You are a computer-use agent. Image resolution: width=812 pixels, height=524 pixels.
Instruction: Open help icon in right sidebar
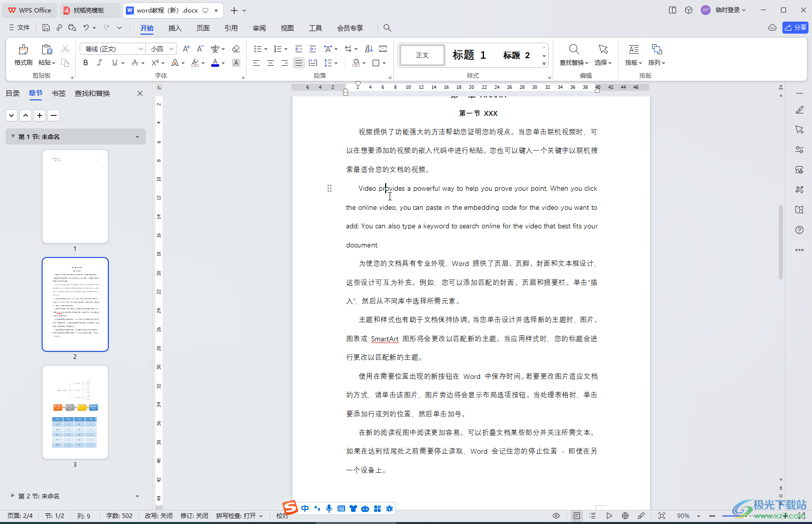click(x=799, y=230)
